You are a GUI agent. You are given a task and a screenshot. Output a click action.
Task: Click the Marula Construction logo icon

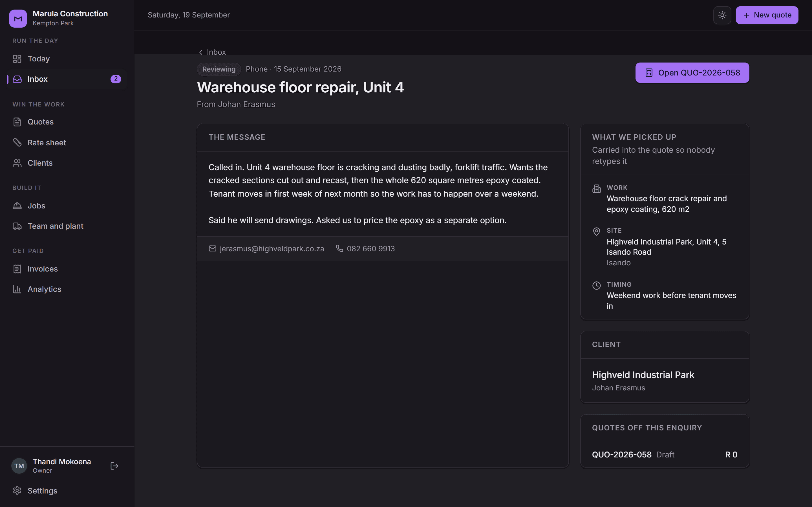coord(18,18)
